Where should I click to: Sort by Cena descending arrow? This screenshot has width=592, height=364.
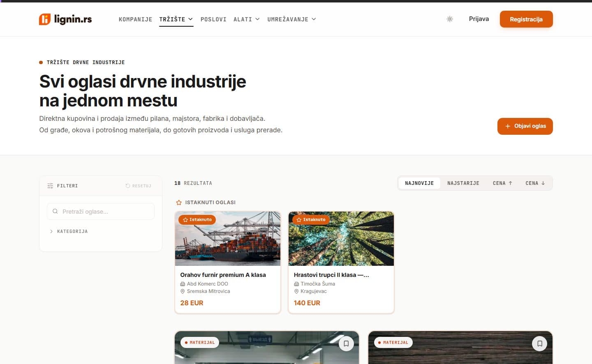pyautogui.click(x=535, y=183)
